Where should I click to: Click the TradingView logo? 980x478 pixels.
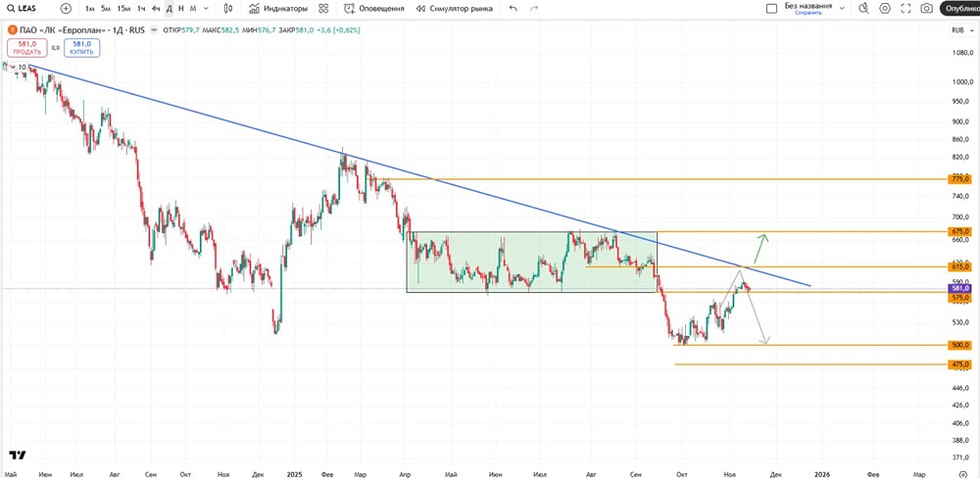coord(17,454)
